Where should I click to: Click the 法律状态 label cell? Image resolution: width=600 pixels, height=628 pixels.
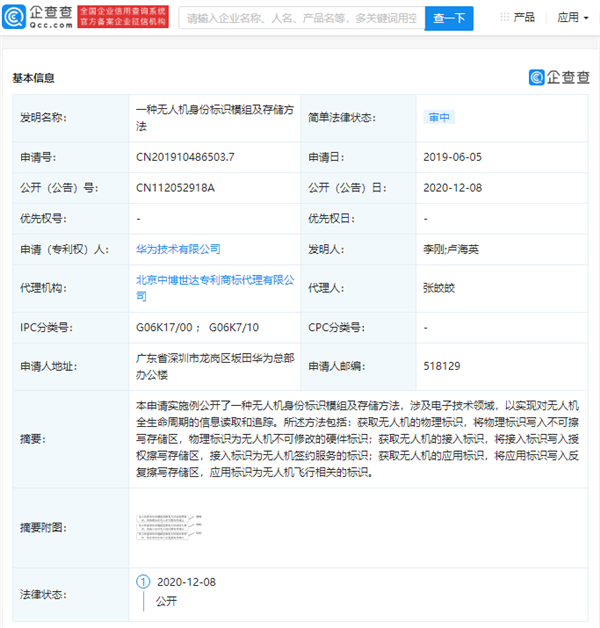(x=70, y=594)
